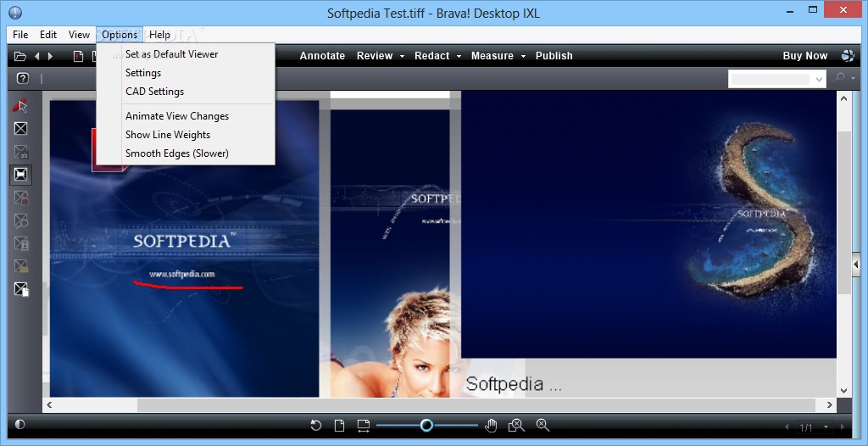Click the scroll left arrow

[49, 405]
